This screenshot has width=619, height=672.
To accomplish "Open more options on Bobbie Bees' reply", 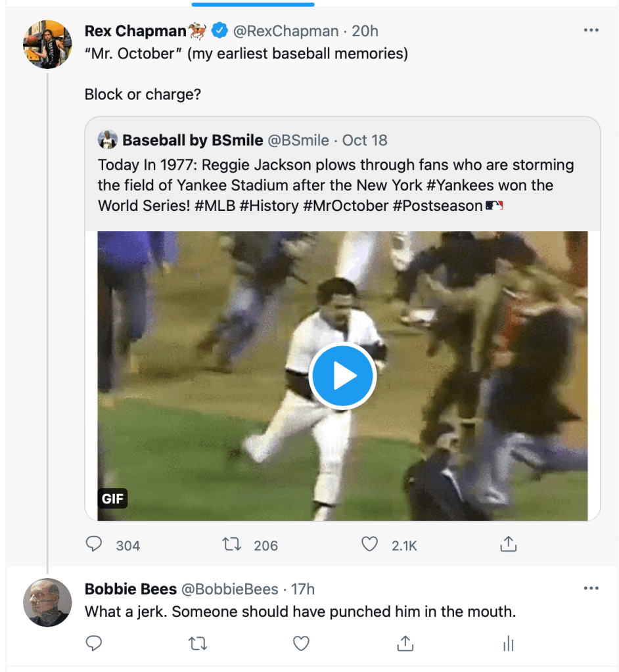I will coord(591,588).
